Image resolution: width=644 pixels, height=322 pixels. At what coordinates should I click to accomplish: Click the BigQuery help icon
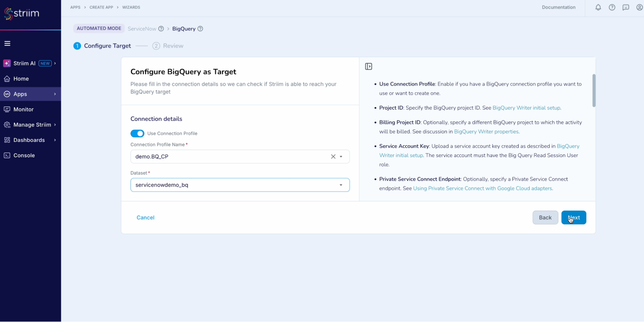[200, 29]
